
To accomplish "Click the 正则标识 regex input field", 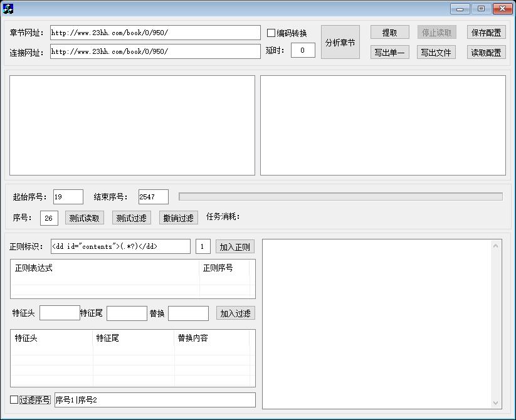I will (x=120, y=246).
